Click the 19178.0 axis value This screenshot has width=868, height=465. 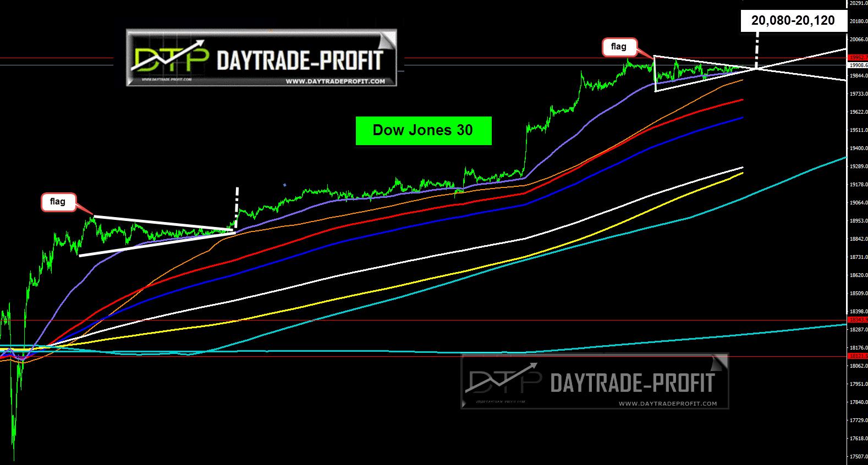(x=859, y=185)
